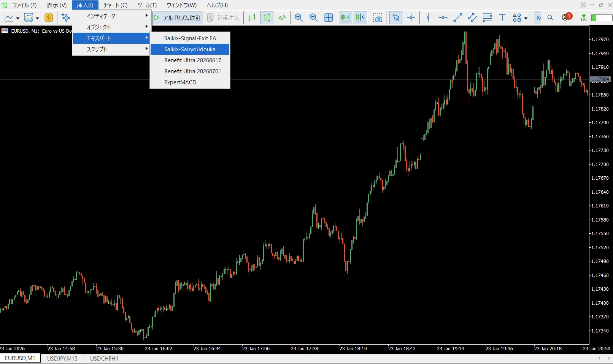This screenshot has width=613, height=364.
Task: Draw a trendline object
Action: [458, 17]
